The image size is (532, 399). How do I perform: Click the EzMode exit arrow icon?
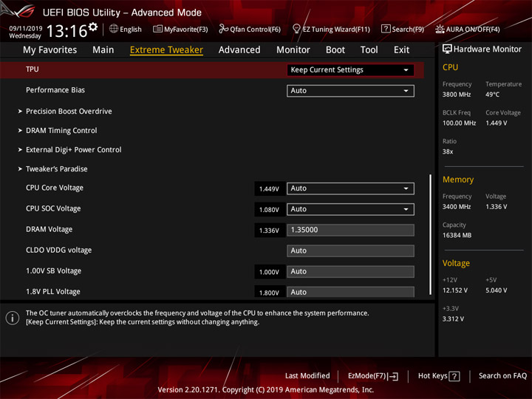pos(393,376)
